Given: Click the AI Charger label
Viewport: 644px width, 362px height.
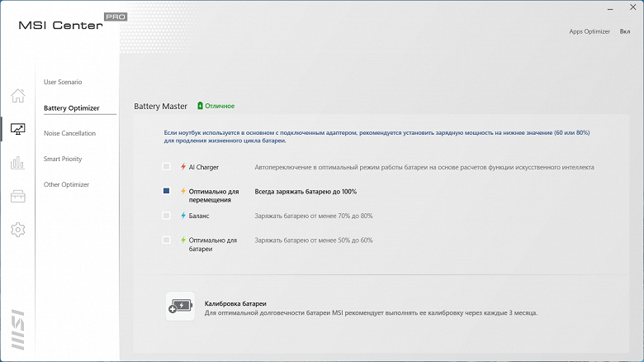Looking at the screenshot, I should click(204, 167).
